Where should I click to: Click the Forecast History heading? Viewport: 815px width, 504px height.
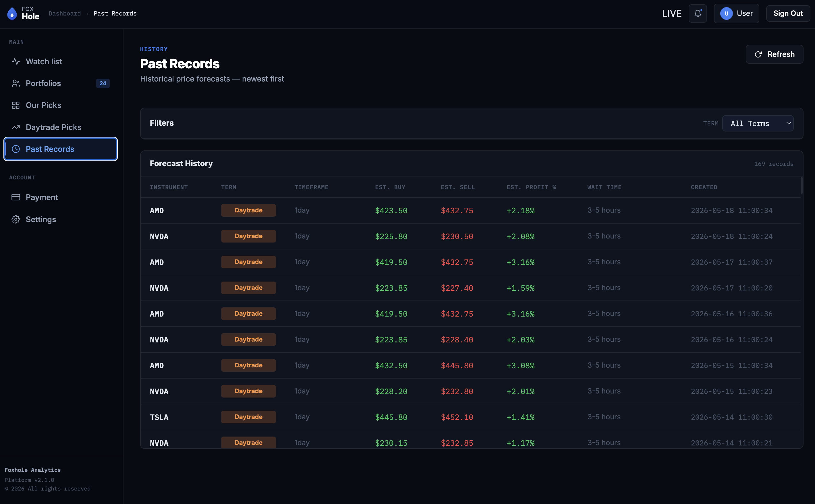pyautogui.click(x=181, y=163)
